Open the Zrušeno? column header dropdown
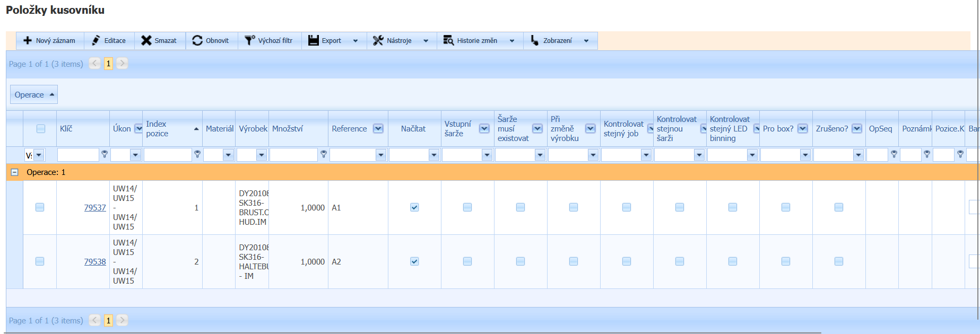The height and width of the screenshot is (334, 980). coord(856,129)
